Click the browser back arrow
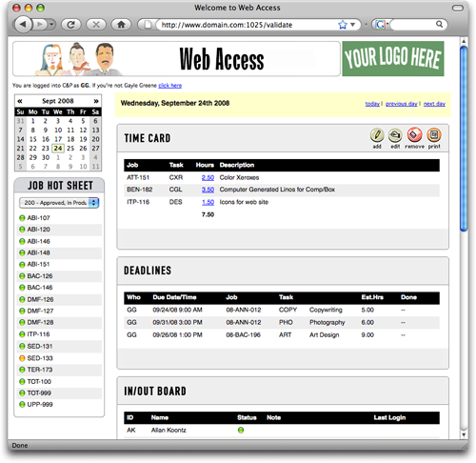The width and height of the screenshot is (476, 463). click(x=23, y=25)
